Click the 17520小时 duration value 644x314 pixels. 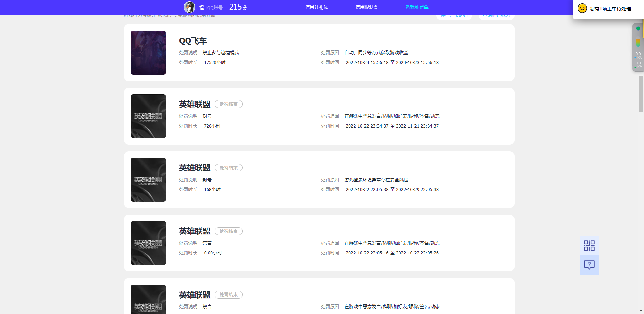coord(215,62)
